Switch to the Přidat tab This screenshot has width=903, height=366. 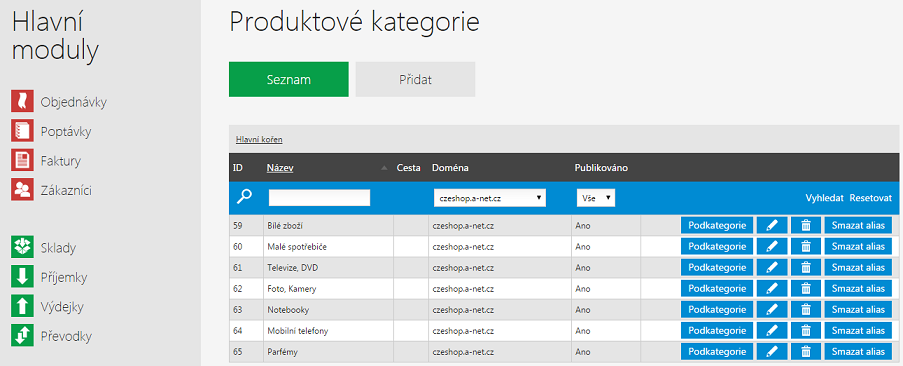coord(415,79)
